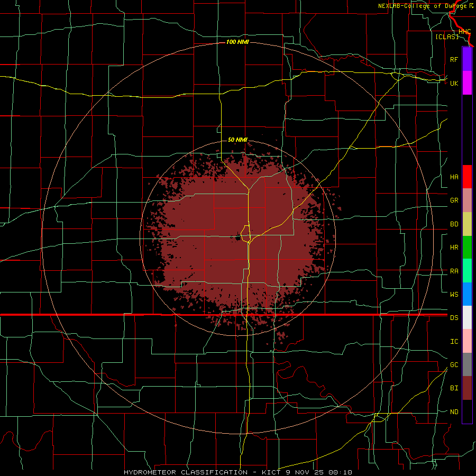Click the KICT radar site identifier

(272, 472)
